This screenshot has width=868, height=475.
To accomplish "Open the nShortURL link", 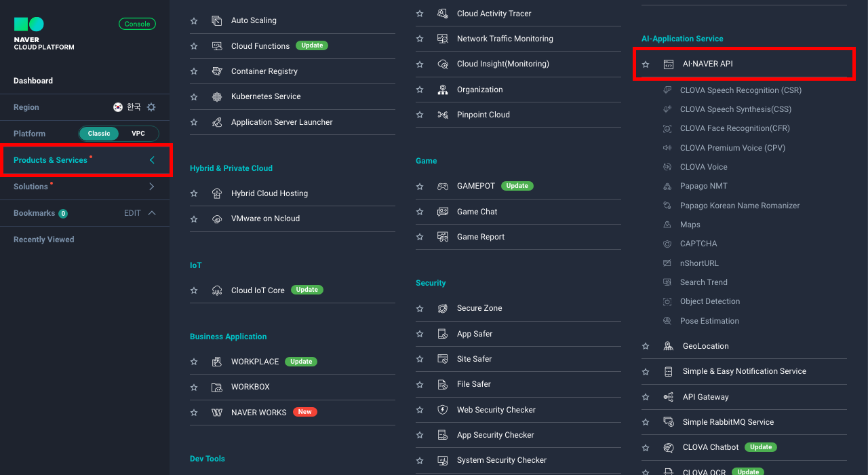I will [699, 263].
